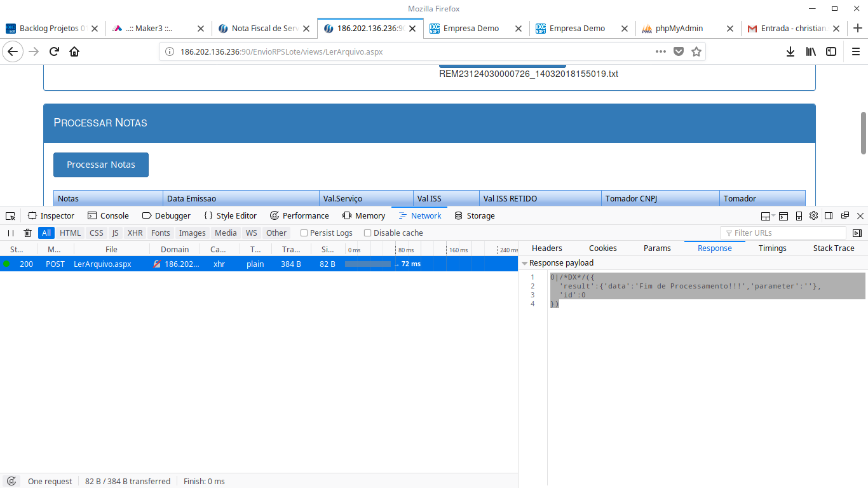This screenshot has width=868, height=488.
Task: Filter requests by Images
Action: pyautogui.click(x=192, y=233)
